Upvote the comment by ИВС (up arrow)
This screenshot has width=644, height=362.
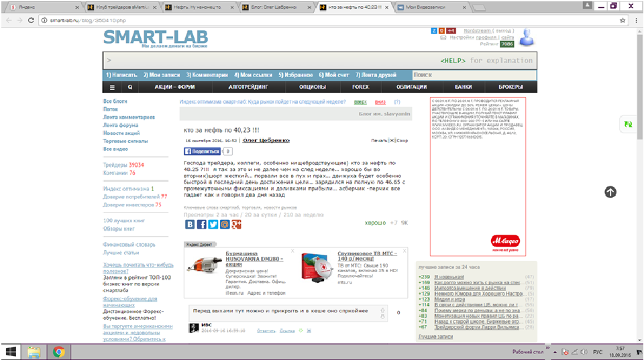[x=382, y=310]
